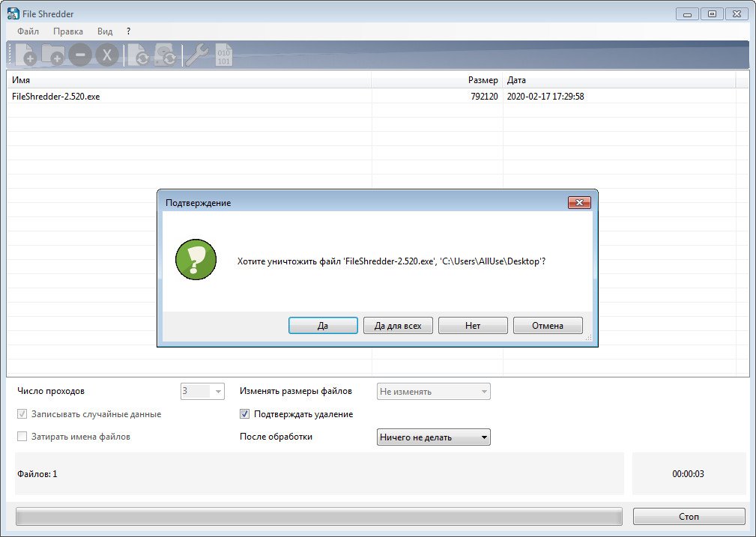Expand the Не изменять file size dropdown

pos(434,392)
